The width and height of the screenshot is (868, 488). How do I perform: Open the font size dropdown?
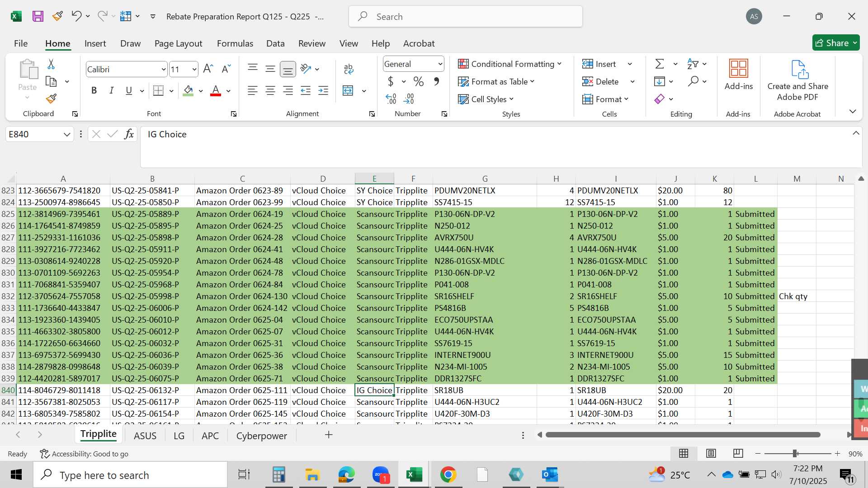point(194,70)
